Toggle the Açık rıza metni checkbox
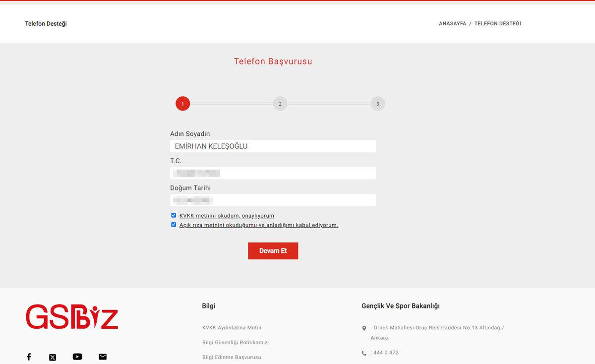The height and width of the screenshot is (364, 595). 174,225
